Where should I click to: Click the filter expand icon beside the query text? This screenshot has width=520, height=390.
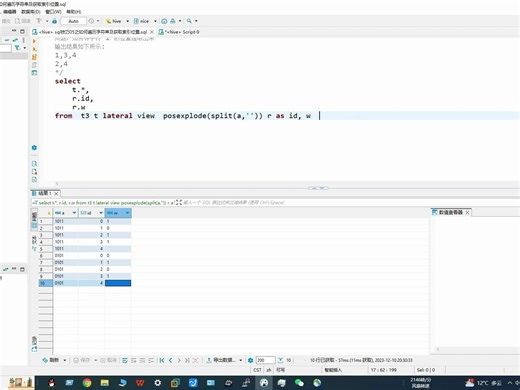tap(179, 202)
